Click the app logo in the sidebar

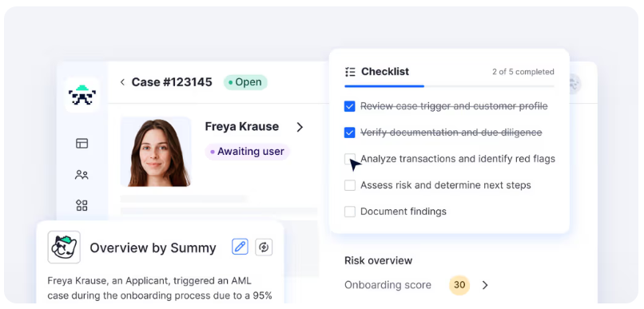click(x=82, y=95)
